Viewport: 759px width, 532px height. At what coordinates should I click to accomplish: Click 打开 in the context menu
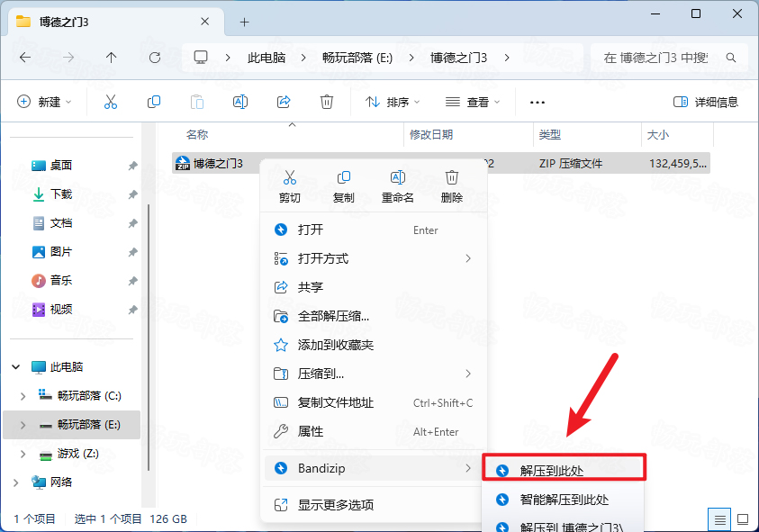point(374,230)
